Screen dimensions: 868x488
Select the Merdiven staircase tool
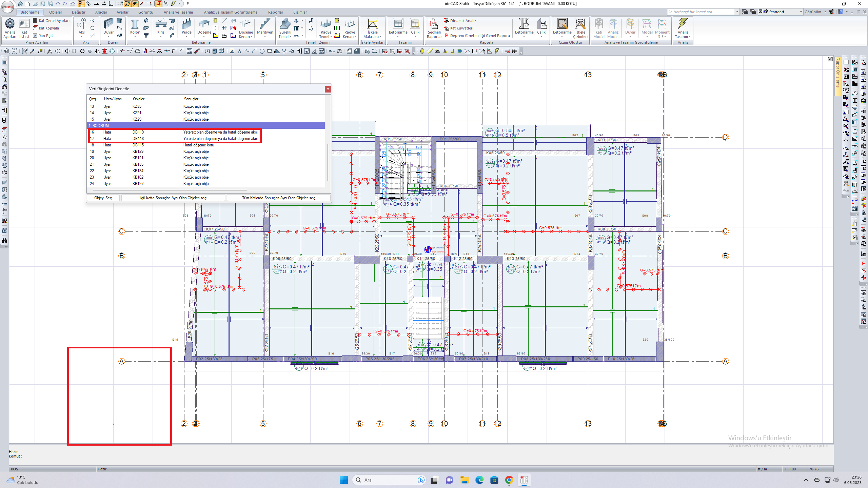point(265,27)
